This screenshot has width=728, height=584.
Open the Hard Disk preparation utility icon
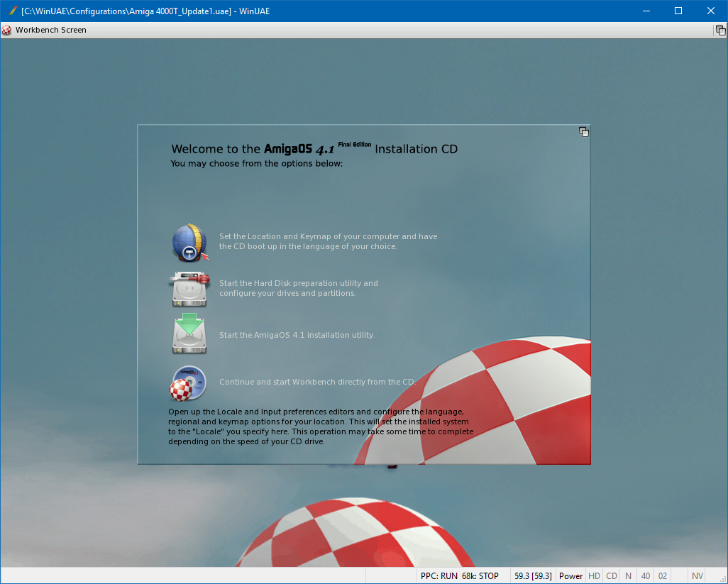tap(189, 289)
